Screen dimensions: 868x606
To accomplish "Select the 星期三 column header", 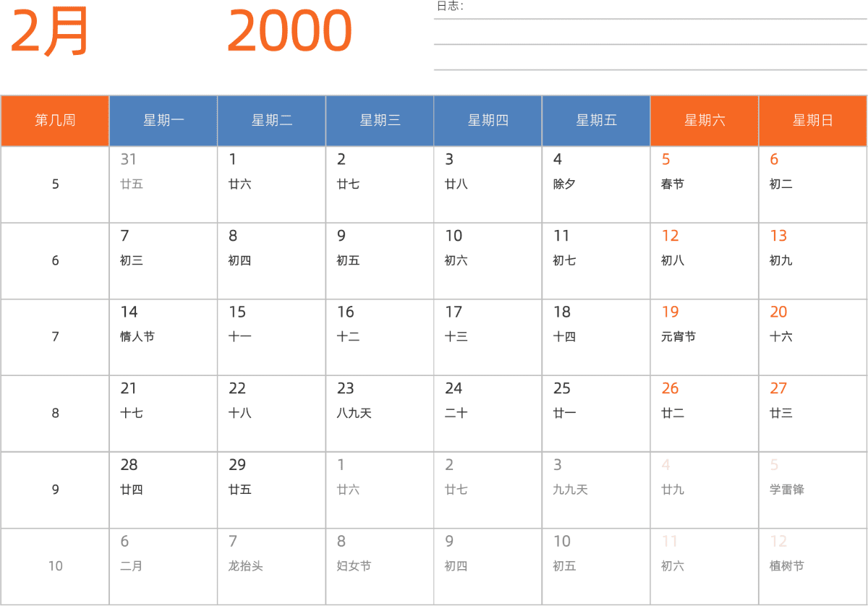I will click(x=380, y=120).
